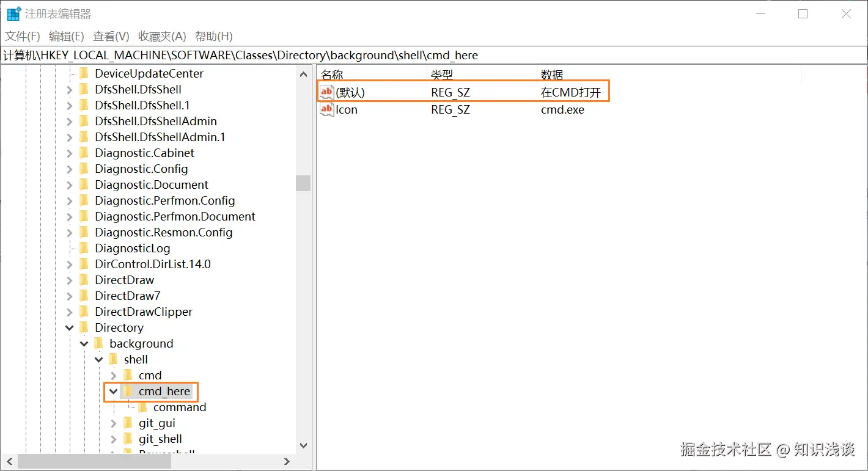This screenshot has height=471, width=868.
Task: Click the cmd.exe data cell
Action: coord(562,110)
